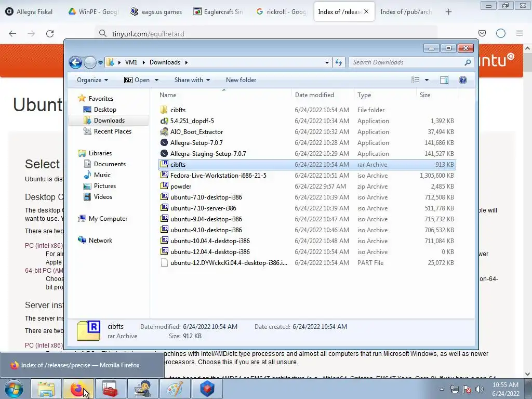Select Desktop in the navigation pane

tap(105, 110)
